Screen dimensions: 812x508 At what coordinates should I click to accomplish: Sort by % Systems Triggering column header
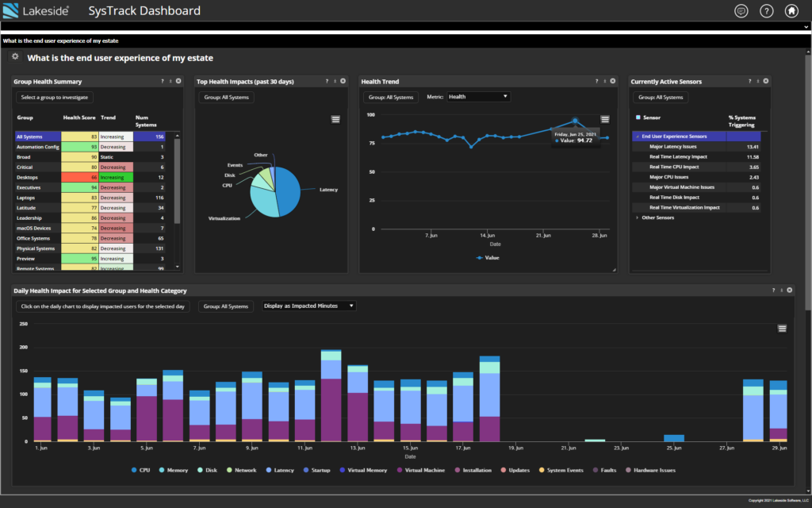742,121
